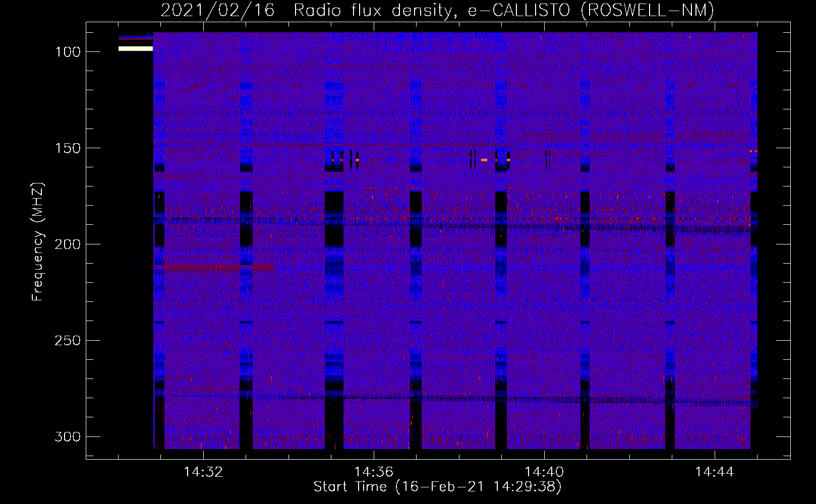Click the 'Start Time (16-Feb-21 14:29:38)' label
The width and height of the screenshot is (816, 504).
click(x=437, y=487)
